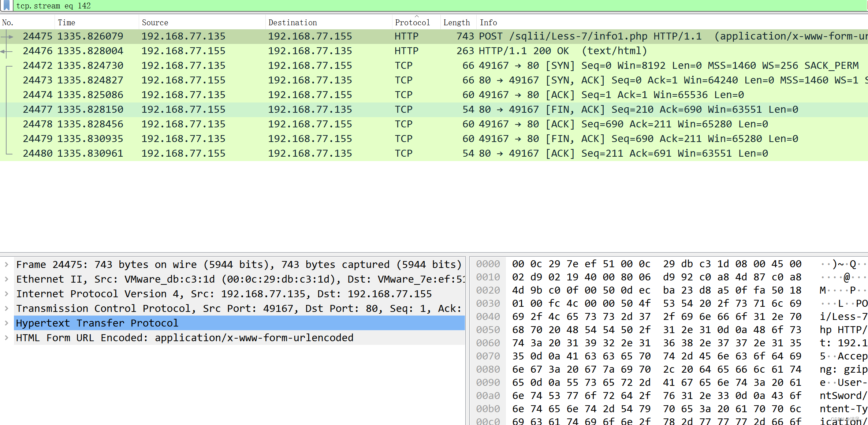Click the filter bookmark icon
Image resolution: width=868 pixels, height=425 pixels.
[7, 5]
